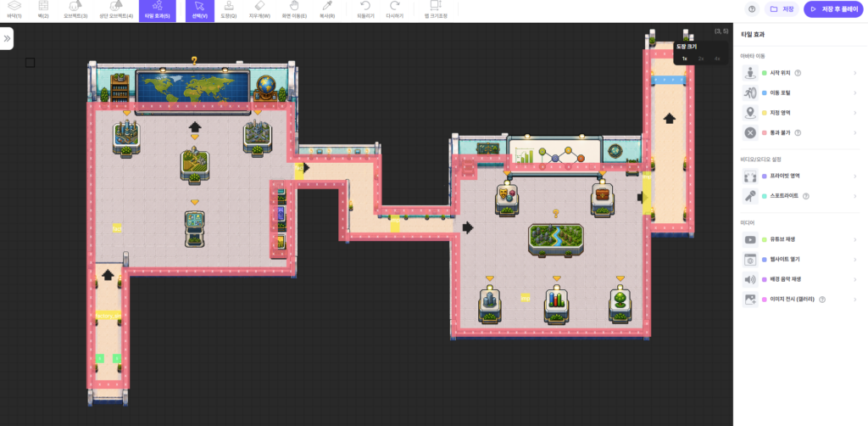Undo with the 되돌리기 arrow
868x426 pixels.
365,10
